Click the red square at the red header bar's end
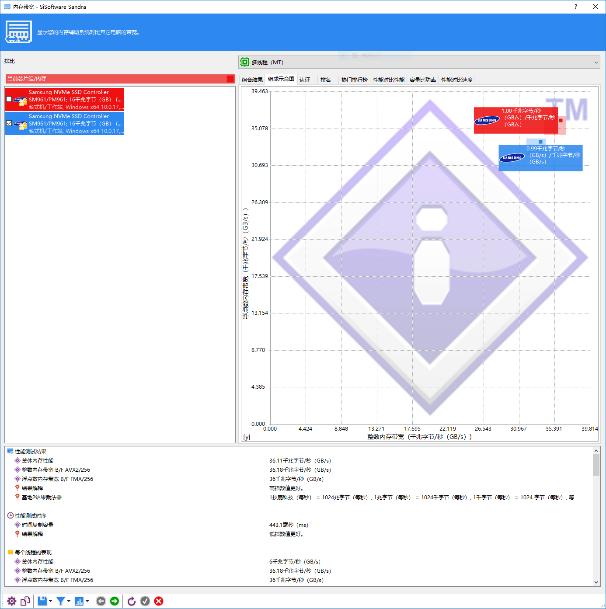 230,79
